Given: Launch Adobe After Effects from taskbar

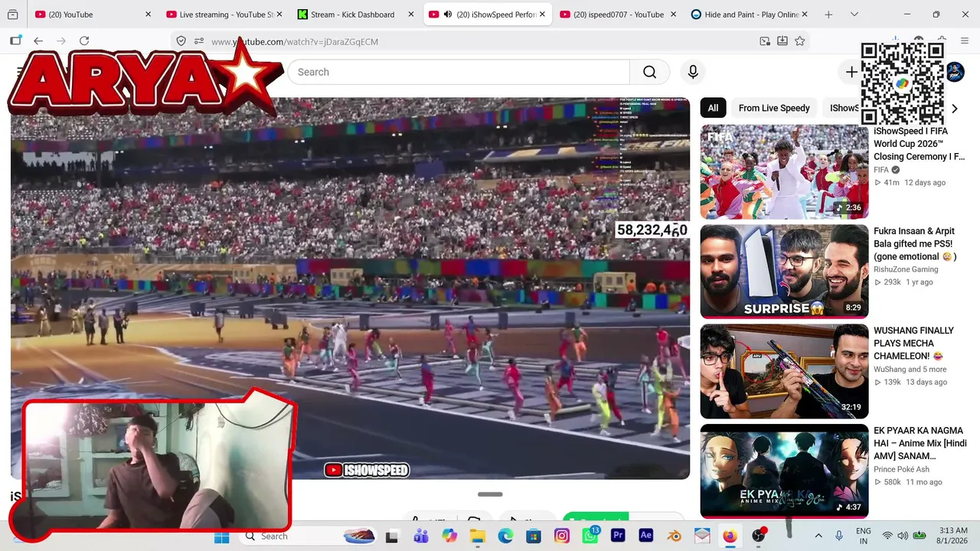Looking at the screenshot, I should (x=645, y=536).
